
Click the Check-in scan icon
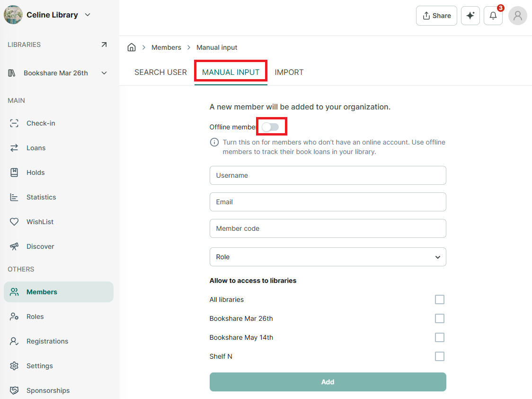(x=14, y=123)
